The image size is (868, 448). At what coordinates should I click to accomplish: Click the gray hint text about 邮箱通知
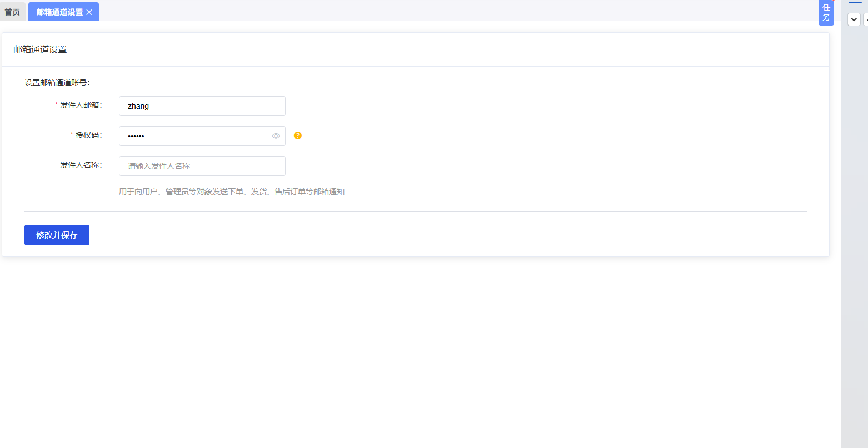[x=232, y=192]
